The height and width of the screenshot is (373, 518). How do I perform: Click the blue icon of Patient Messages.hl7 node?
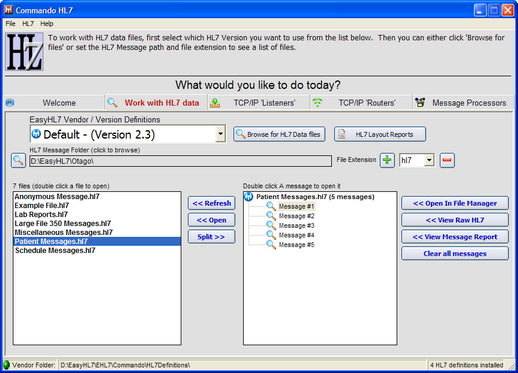click(x=249, y=197)
